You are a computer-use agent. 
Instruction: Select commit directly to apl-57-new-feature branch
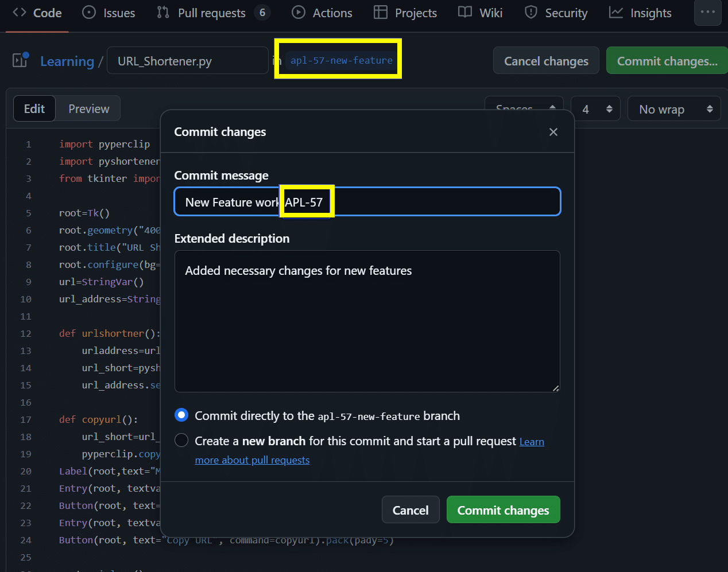(x=181, y=415)
